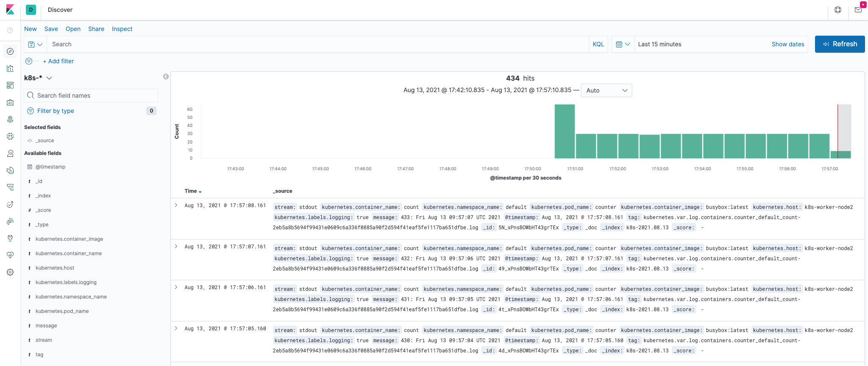The height and width of the screenshot is (366, 868).
Task: Collapse the fields sidebar arrow
Action: click(x=166, y=76)
